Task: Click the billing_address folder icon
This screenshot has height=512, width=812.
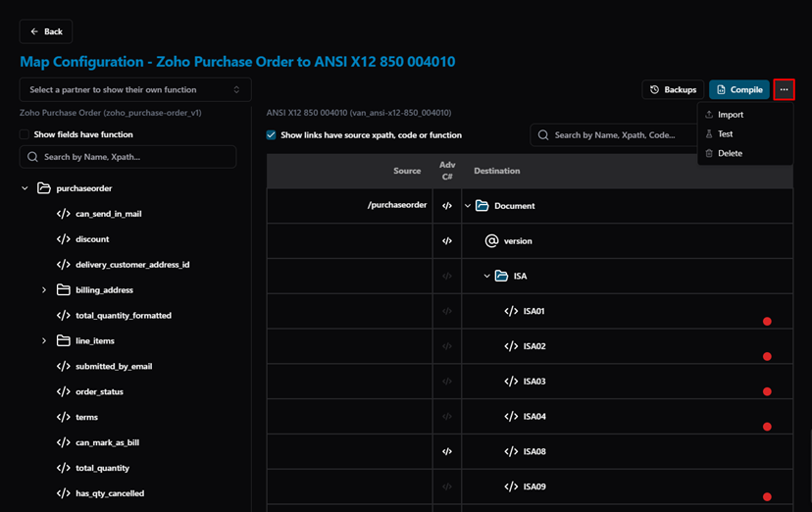Action: click(63, 290)
